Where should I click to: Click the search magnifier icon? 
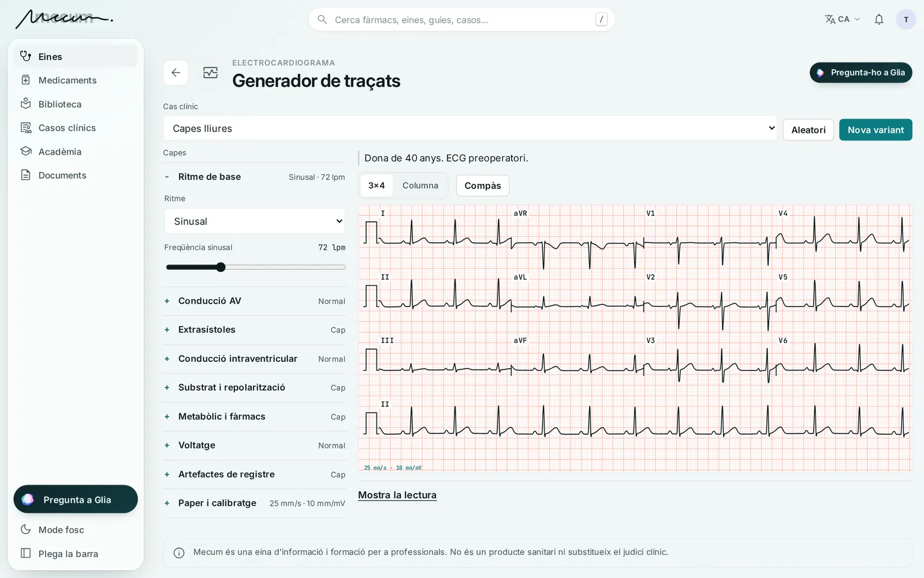pos(322,20)
